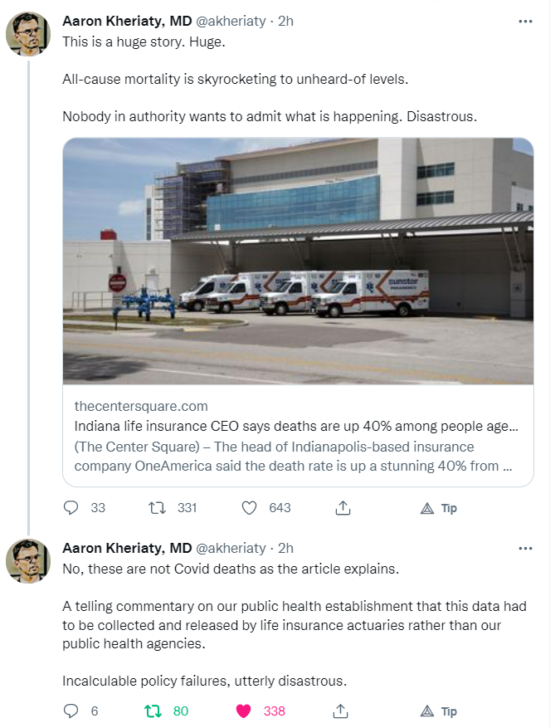Retweet the first tweet with 331 retweets
Viewport: 560px width, 728px height.
click(x=153, y=508)
